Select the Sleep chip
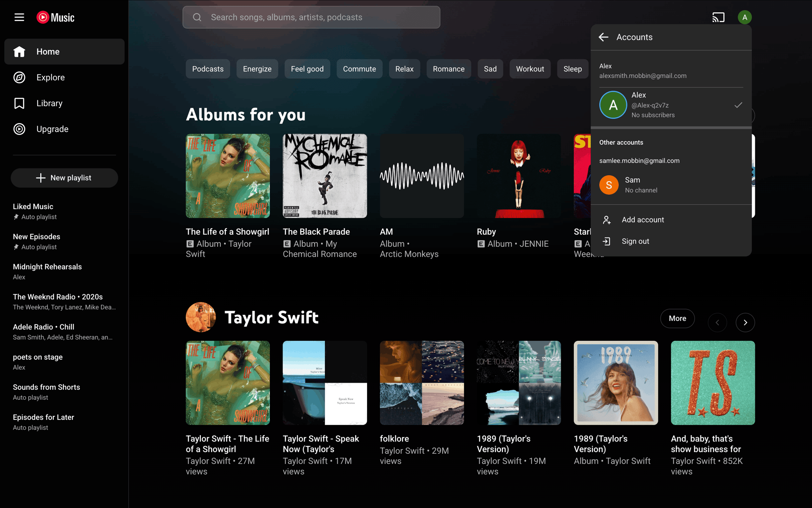This screenshot has width=812, height=508. click(573, 69)
